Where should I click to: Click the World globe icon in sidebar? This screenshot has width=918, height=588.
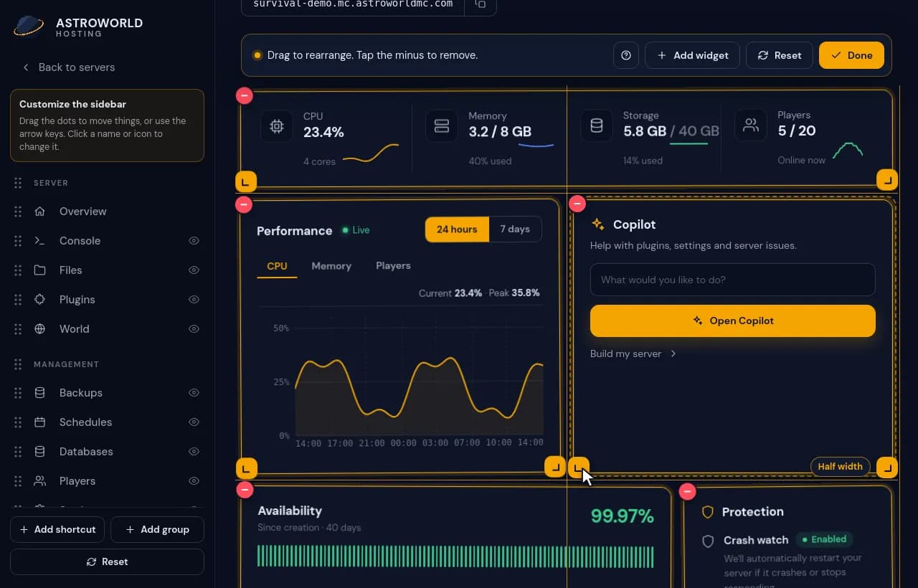(x=40, y=329)
